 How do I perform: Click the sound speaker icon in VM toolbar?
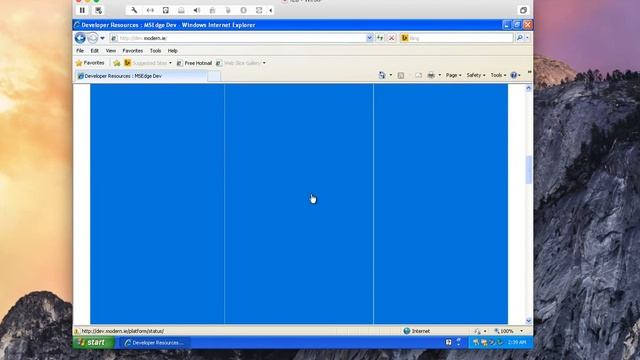tap(196, 10)
